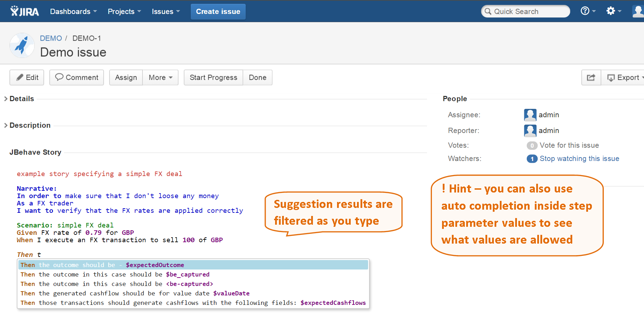This screenshot has width=644, height=315.
Task: Open assignee admin profile link
Action: (x=549, y=115)
